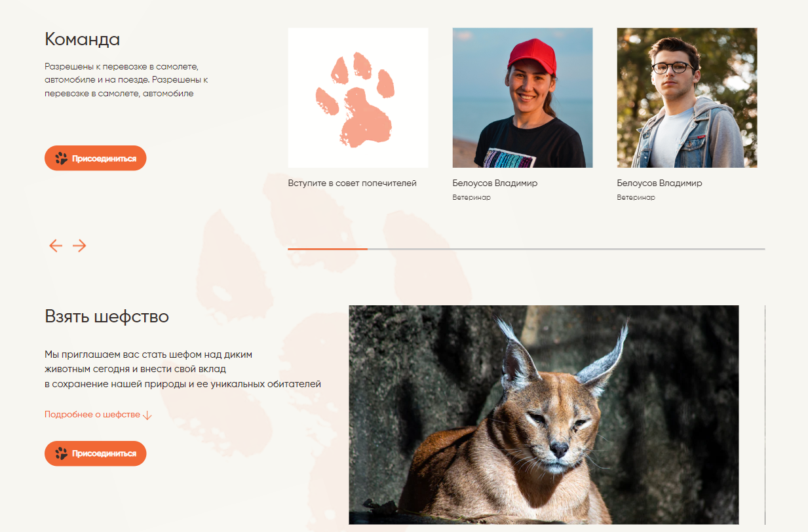The image size is (808, 532).
Task: Open photo of man wearing glasses
Action: [x=687, y=98]
